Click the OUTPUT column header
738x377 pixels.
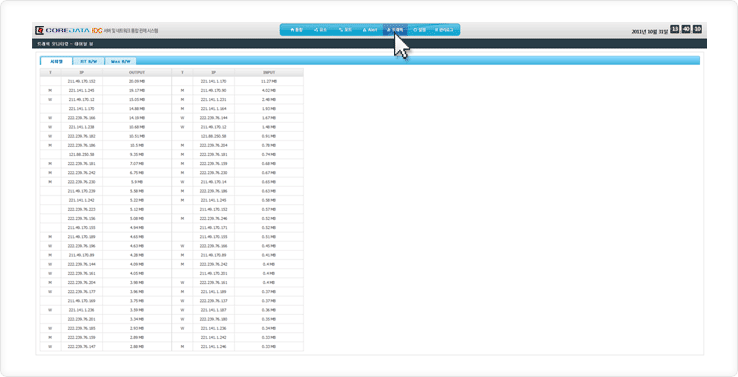tap(136, 73)
